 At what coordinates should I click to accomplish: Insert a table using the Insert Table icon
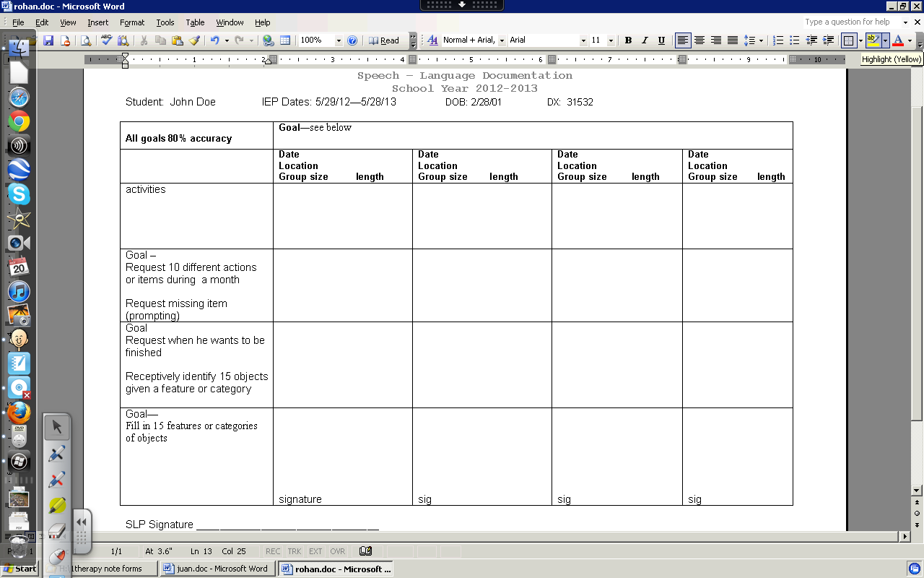click(x=286, y=40)
